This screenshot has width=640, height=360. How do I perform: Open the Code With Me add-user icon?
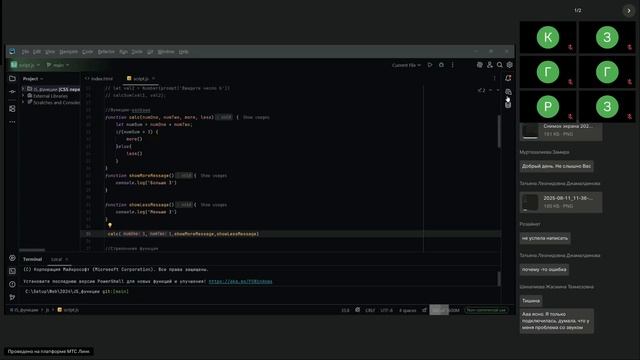tap(490, 65)
